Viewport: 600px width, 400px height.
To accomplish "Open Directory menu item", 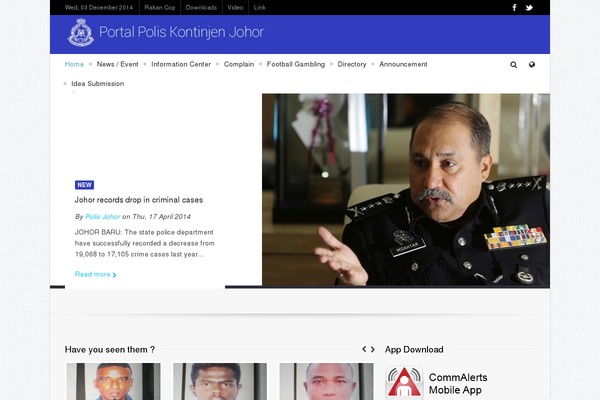I will pyautogui.click(x=352, y=64).
